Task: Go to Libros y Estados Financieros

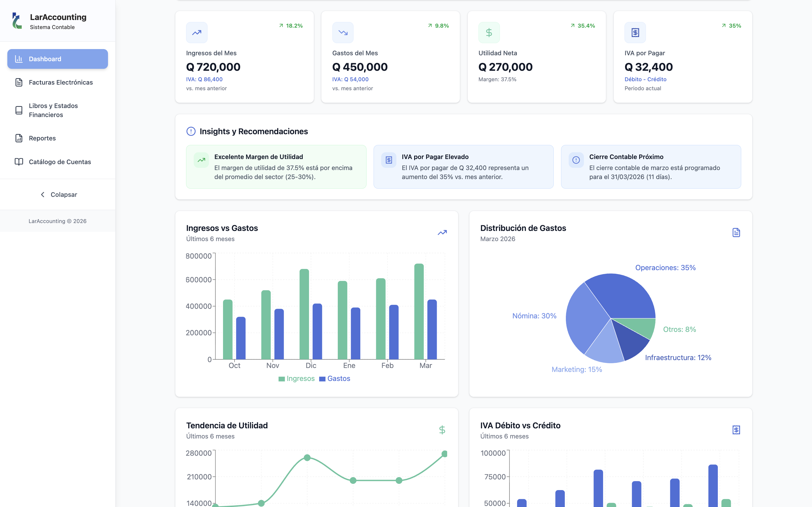Action: pos(58,110)
